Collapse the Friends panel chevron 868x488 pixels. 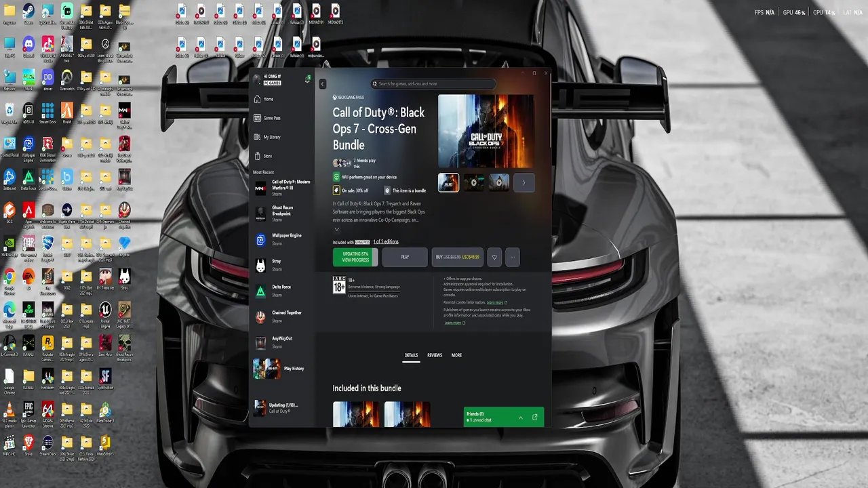pyautogui.click(x=520, y=417)
